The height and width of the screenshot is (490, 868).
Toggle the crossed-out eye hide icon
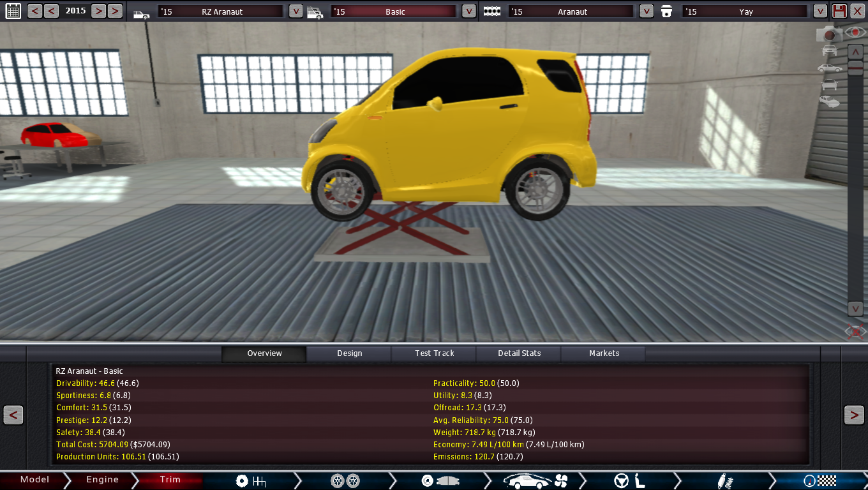point(855,330)
